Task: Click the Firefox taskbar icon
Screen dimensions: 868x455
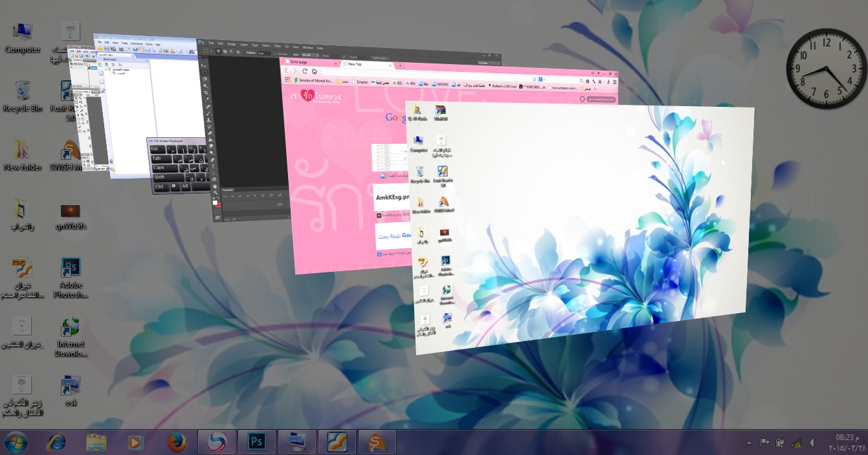Action: coord(176,442)
